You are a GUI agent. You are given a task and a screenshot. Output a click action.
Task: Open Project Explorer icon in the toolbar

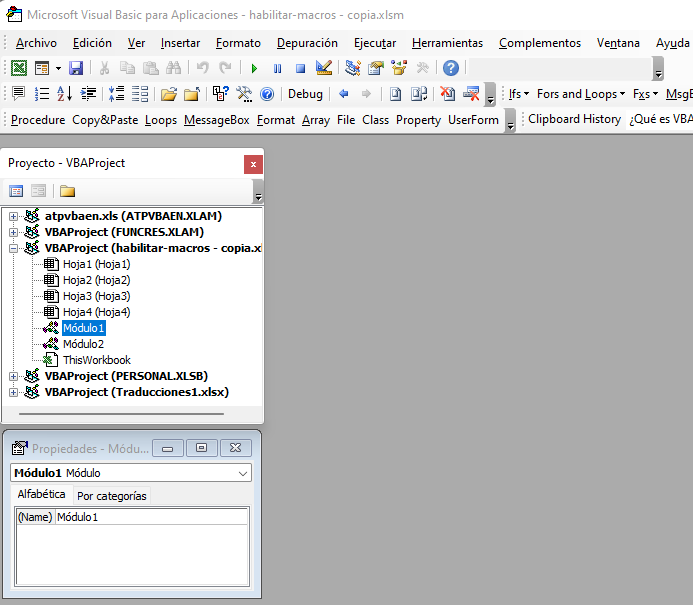point(353,68)
